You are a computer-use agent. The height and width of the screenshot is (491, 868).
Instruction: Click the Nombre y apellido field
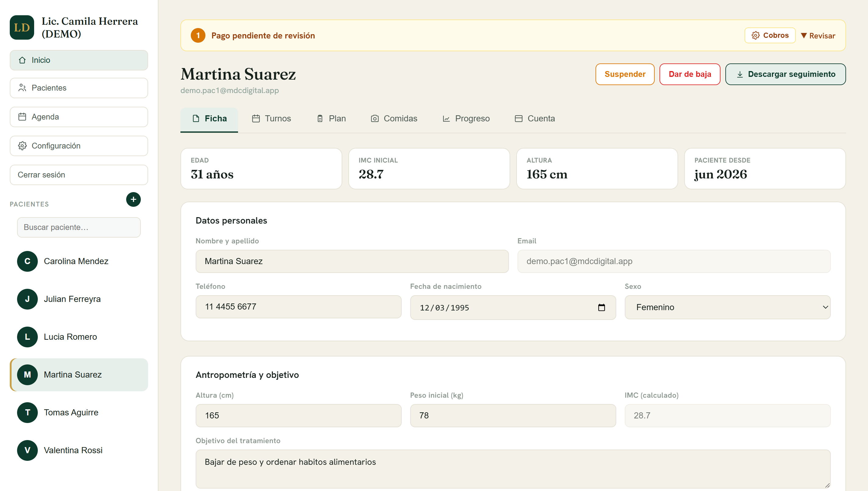[x=352, y=261]
